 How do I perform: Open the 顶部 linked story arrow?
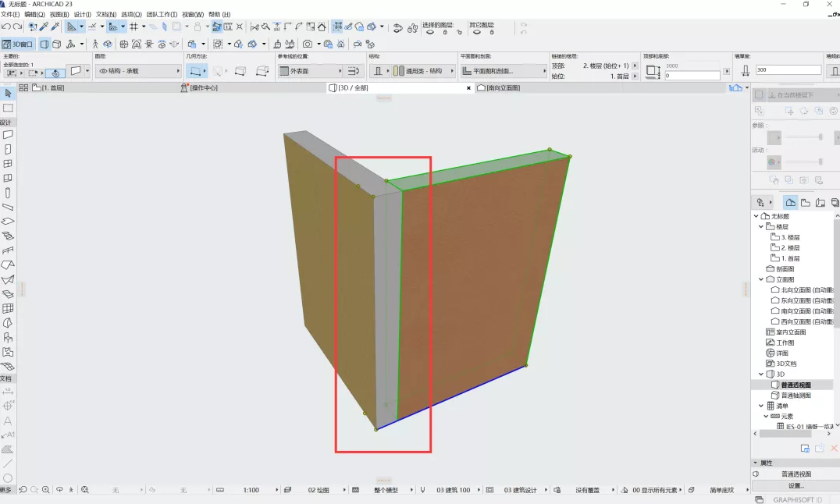[x=635, y=66]
